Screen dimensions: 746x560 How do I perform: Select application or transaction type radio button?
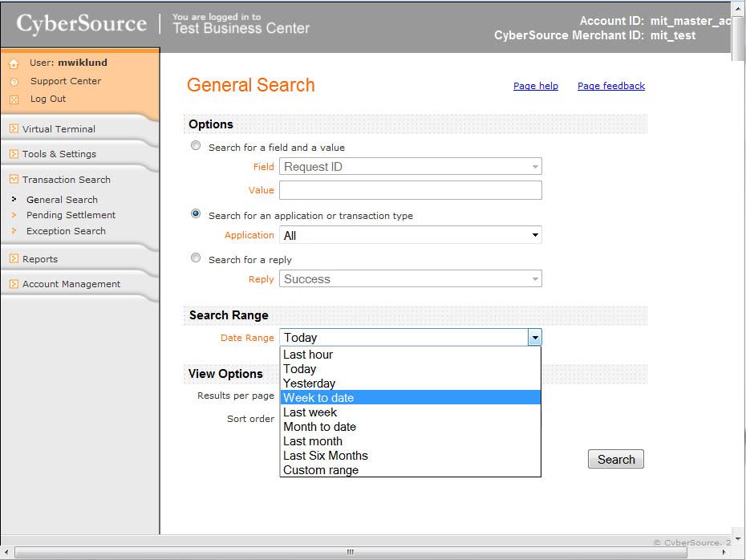[x=196, y=214]
